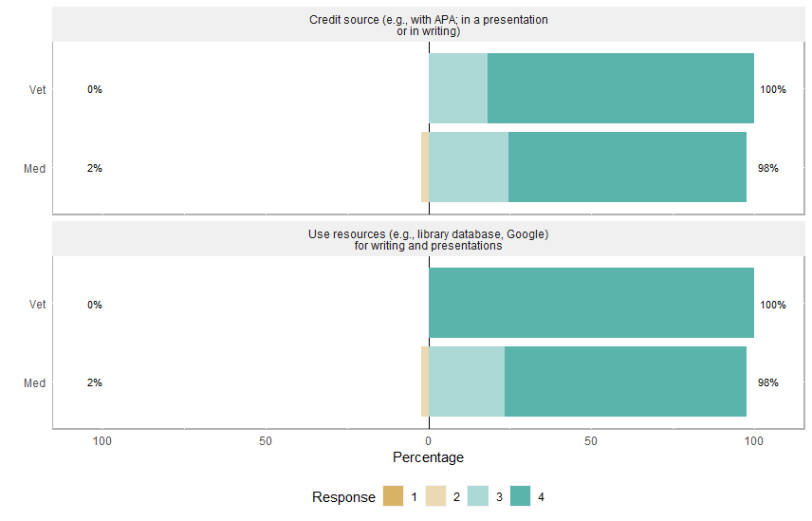This screenshot has width=812, height=521.
Task: Select Med's response 3 segment in Credit source
Action: click(469, 167)
